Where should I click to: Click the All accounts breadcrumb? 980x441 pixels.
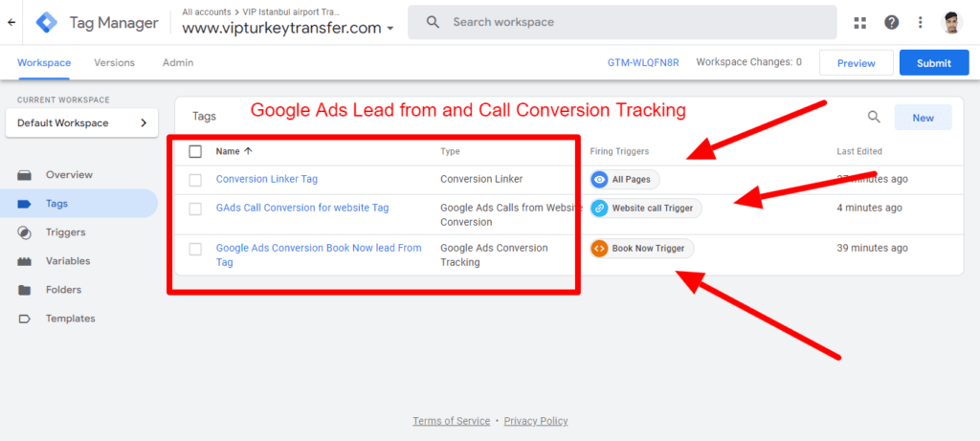(x=207, y=11)
